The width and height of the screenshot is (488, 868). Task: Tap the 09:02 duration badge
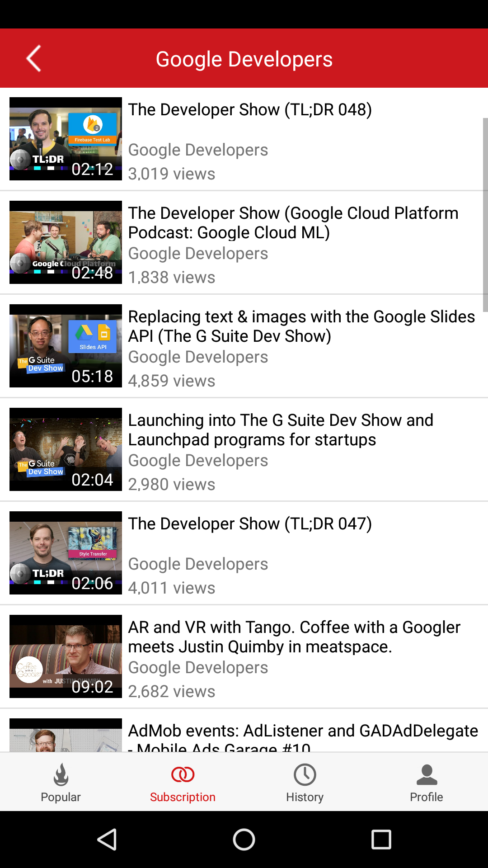pyautogui.click(x=92, y=687)
